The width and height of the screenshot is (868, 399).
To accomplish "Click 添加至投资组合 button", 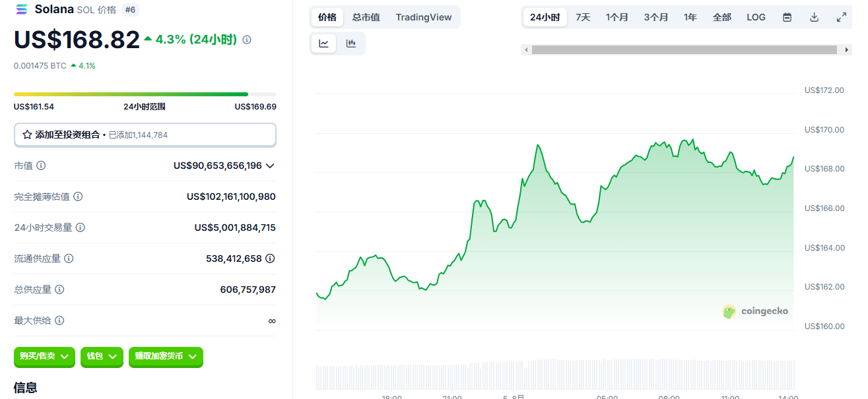I will pyautogui.click(x=145, y=135).
